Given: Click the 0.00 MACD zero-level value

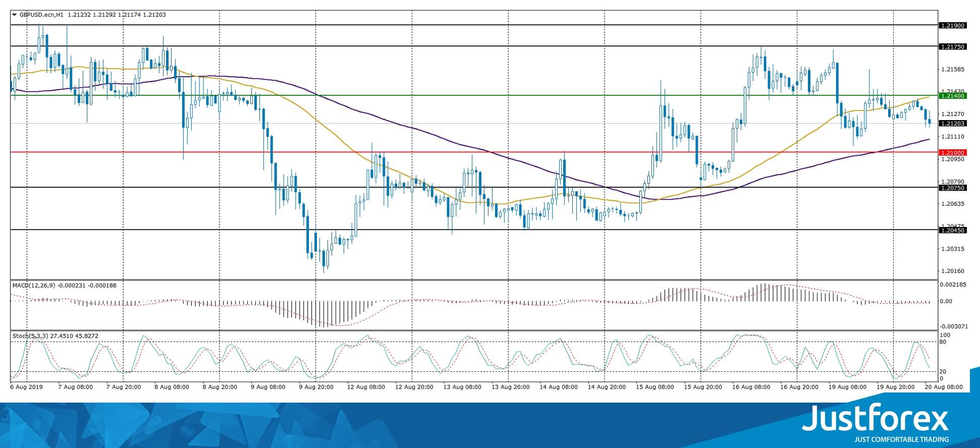Looking at the screenshot, I should pyautogui.click(x=947, y=301).
